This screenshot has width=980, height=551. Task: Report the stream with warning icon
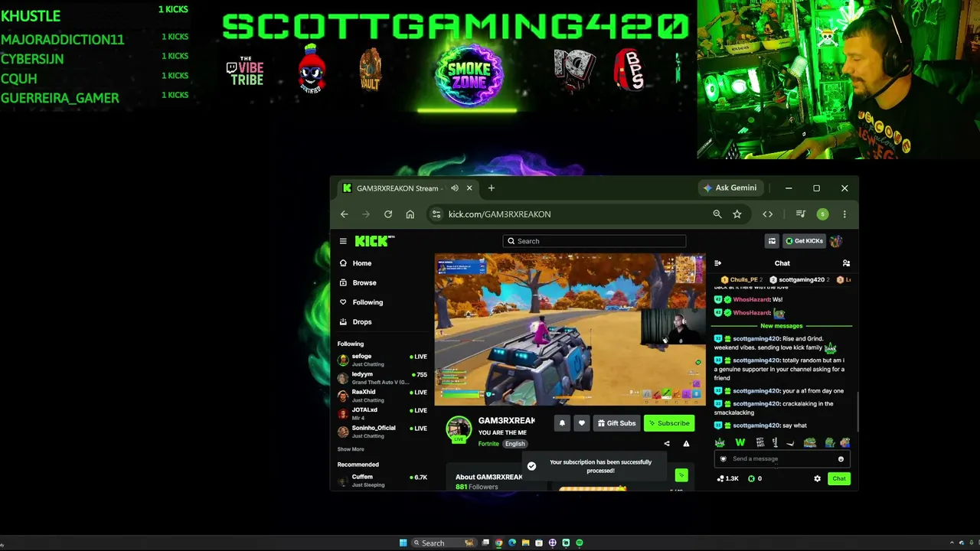point(686,444)
